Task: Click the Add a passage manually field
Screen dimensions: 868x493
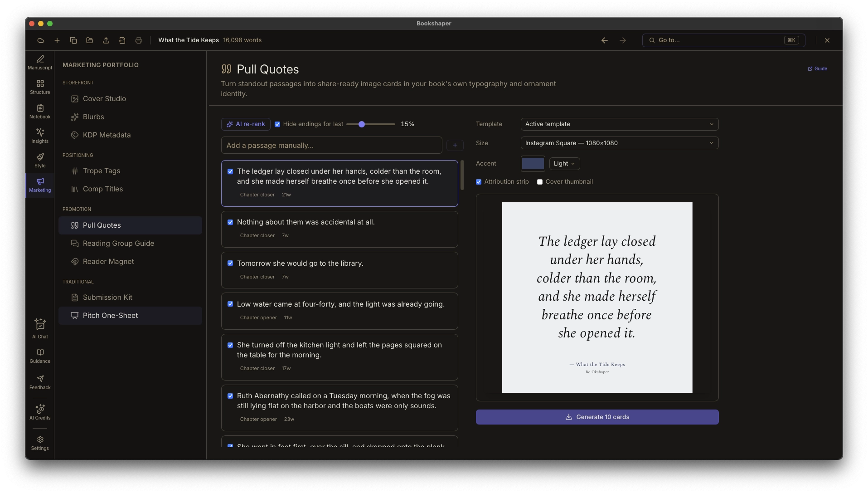Action: tap(331, 145)
